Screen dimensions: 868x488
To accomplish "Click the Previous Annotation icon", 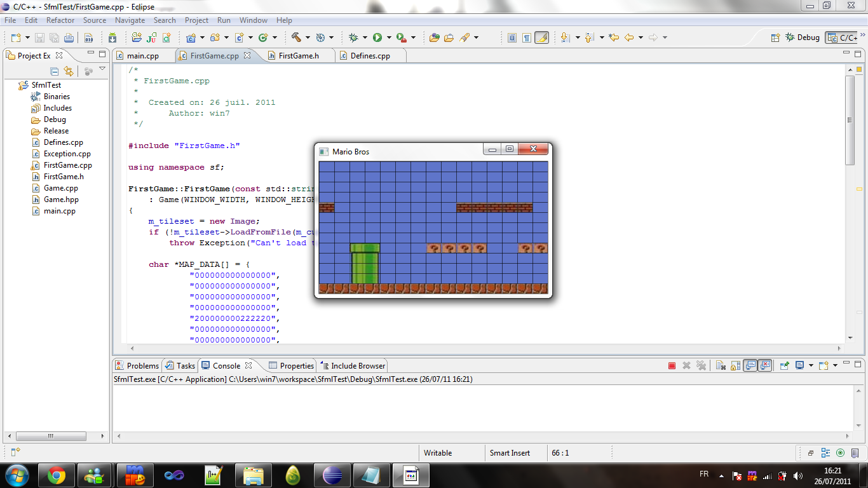I will [x=589, y=37].
